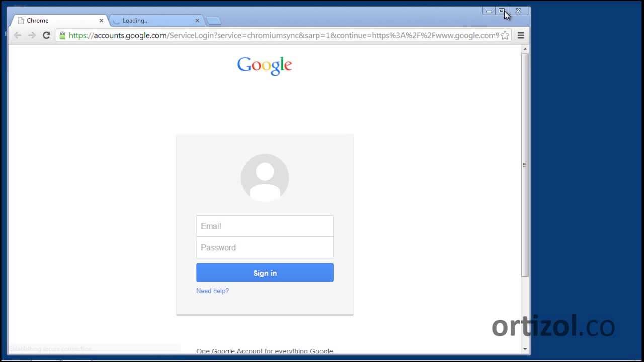The height and width of the screenshot is (362, 644).
Task: Open the Chrome hamburger menu
Action: 521,35
